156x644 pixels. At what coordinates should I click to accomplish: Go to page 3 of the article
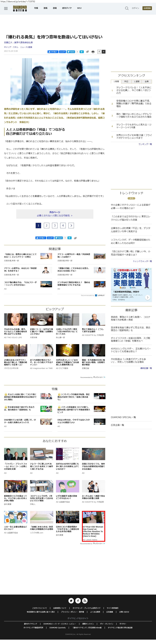(55, 225)
